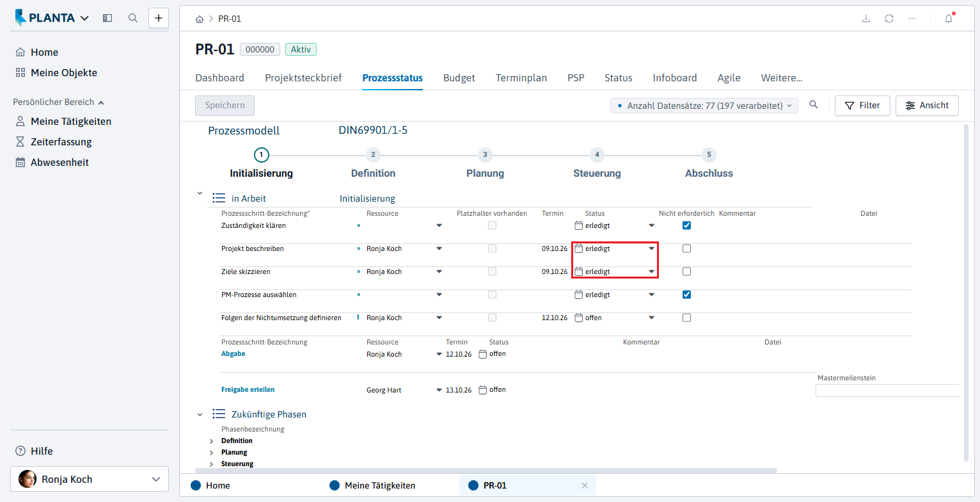Open the Anzahl Datensätze dropdown

[x=704, y=106]
